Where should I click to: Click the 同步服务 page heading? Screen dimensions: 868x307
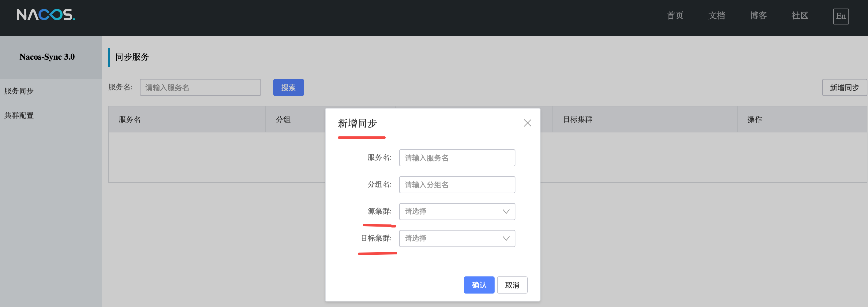pyautogui.click(x=132, y=57)
